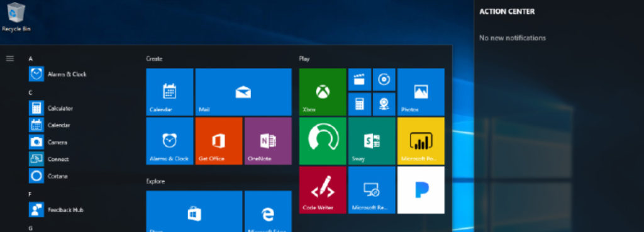
Task: Open the yellow Microsoft Power BI tile
Action: coord(421,141)
